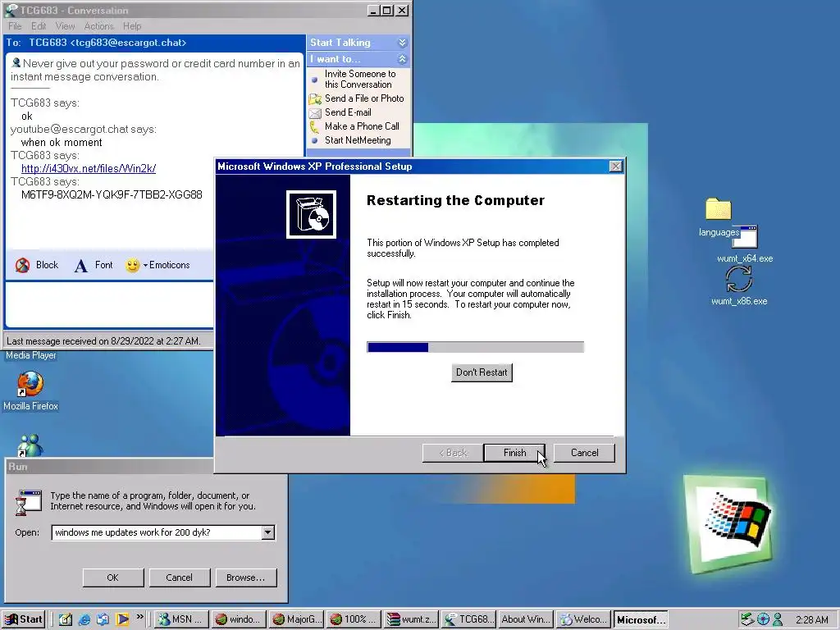Click the Mozilla Firefox desktop icon

tap(30, 384)
